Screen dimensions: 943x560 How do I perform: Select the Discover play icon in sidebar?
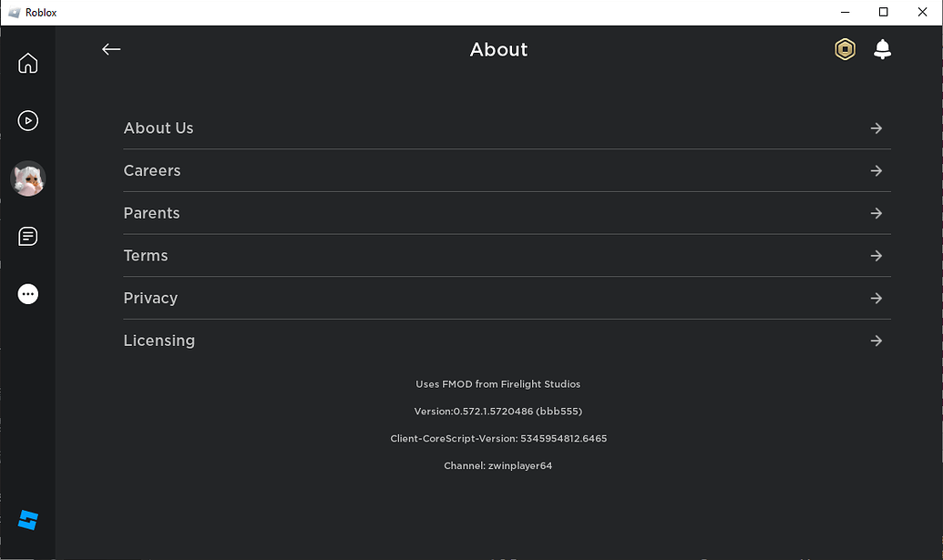(27, 120)
